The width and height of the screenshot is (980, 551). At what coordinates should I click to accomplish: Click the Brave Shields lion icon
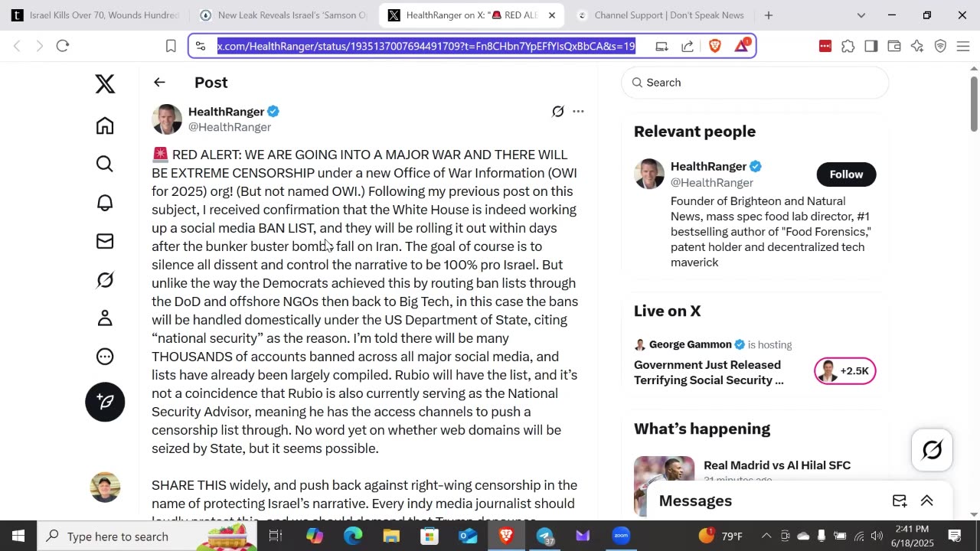[715, 46]
